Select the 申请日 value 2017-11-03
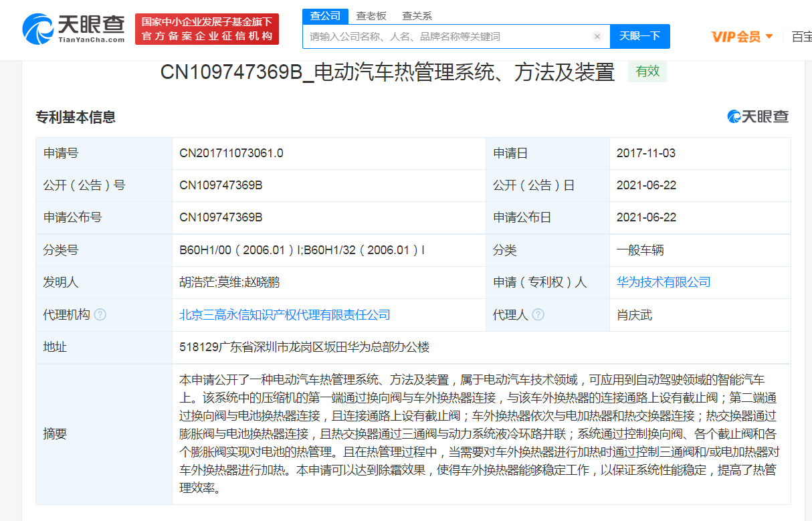Viewport: 812px width, 521px height. [x=646, y=153]
